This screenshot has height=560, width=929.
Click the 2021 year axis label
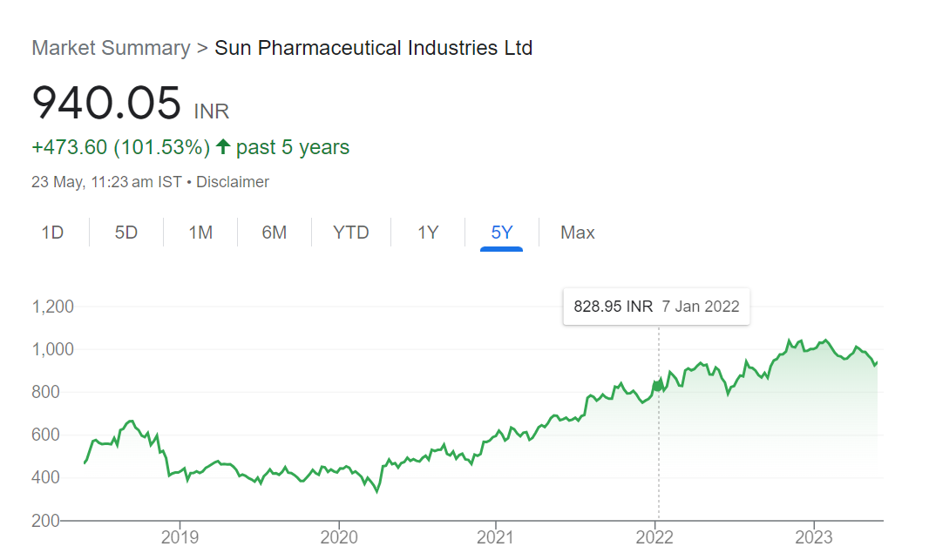pos(496,536)
